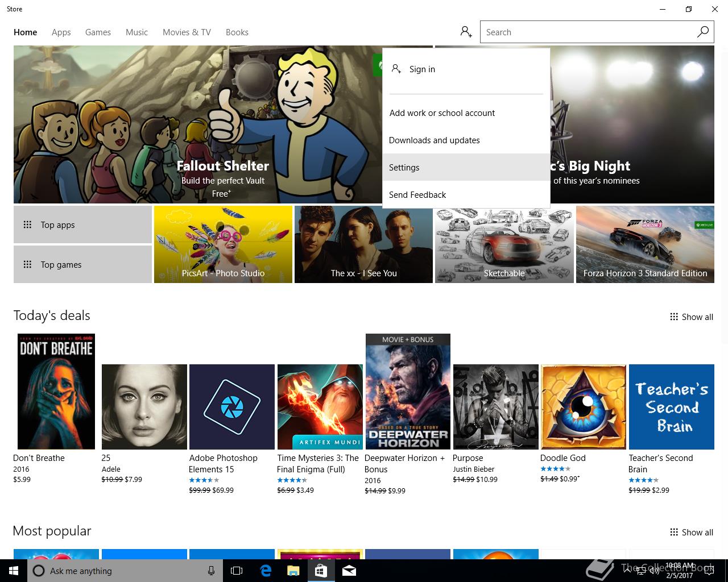Click Adele 25 album cover
The width and height of the screenshot is (728, 582).
coord(144,407)
